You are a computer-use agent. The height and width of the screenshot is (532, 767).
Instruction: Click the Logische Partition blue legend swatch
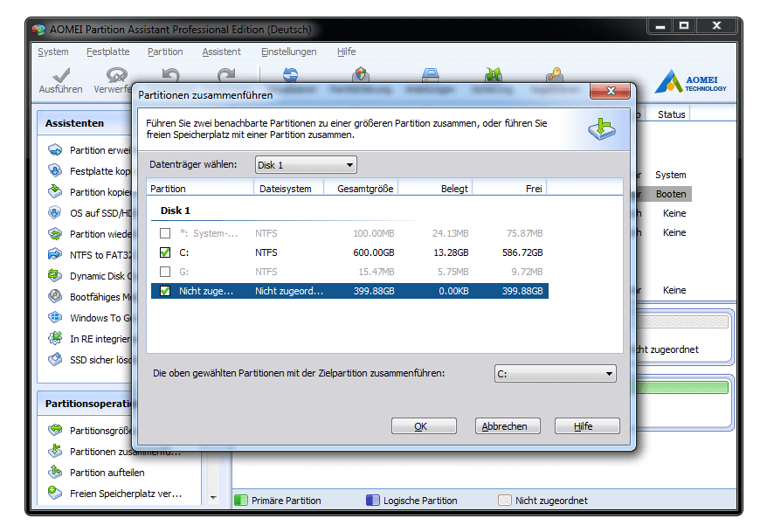point(373,501)
